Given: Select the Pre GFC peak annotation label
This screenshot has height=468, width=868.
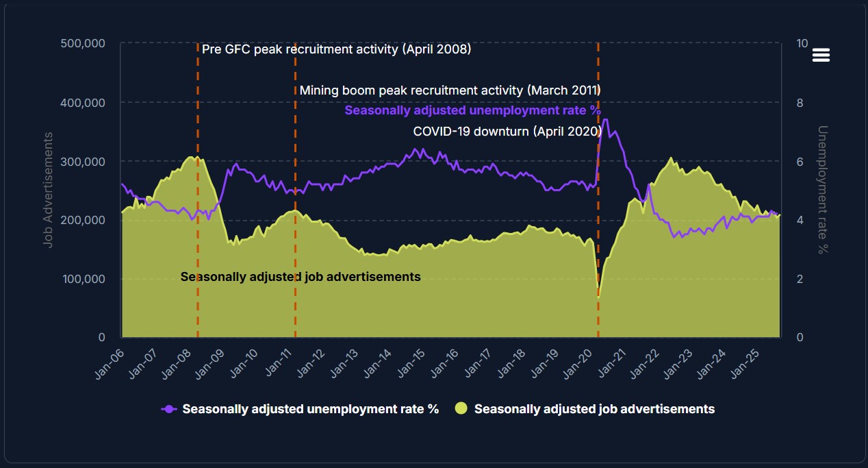Looking at the screenshot, I should click(x=336, y=49).
